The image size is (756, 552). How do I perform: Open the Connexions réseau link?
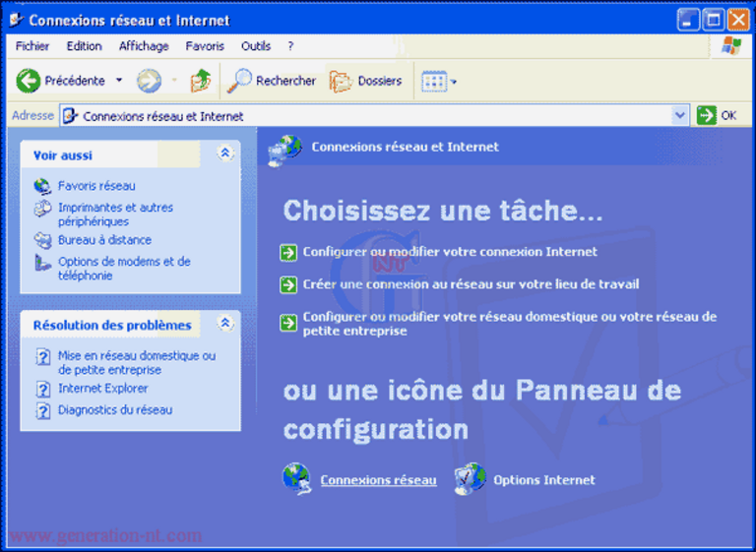tap(378, 480)
